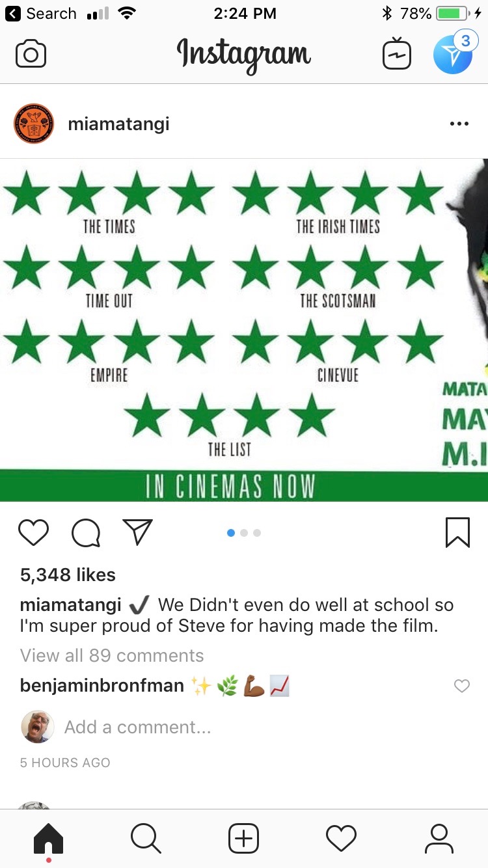Open benjaminbronfman's profile from comment
Screen dimensions: 488x868
tap(102, 686)
